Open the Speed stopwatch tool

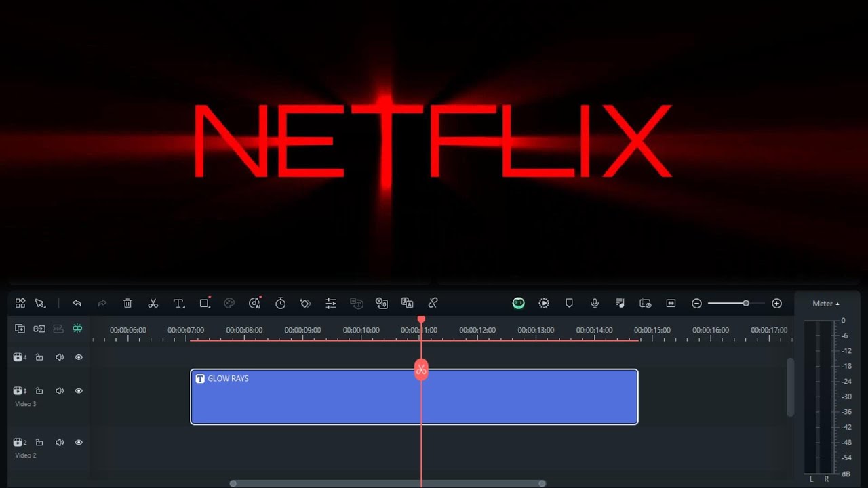pos(280,303)
